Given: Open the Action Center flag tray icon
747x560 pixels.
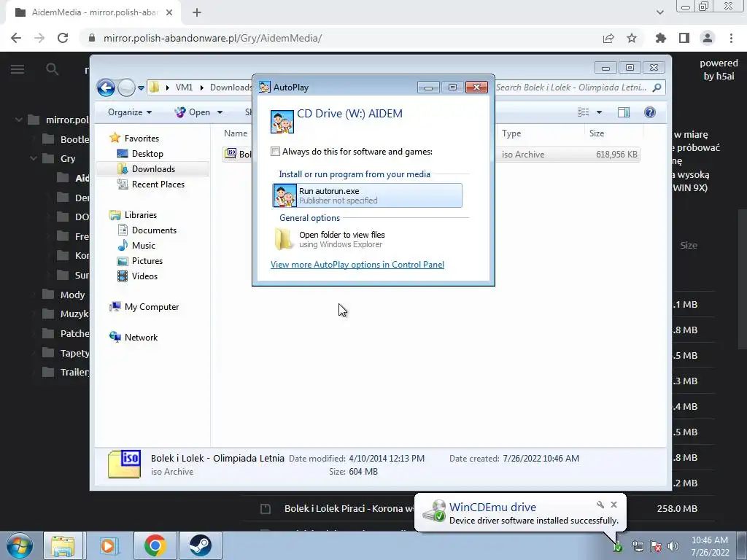Looking at the screenshot, I should click(x=656, y=546).
